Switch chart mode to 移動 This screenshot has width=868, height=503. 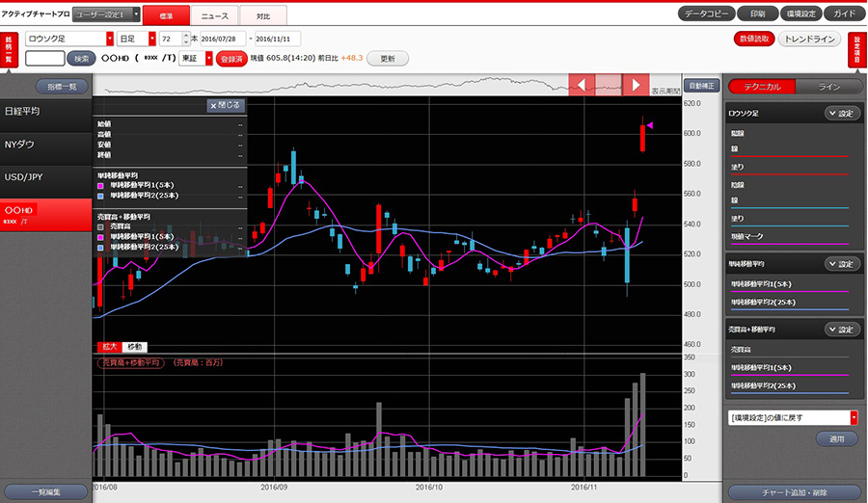[134, 346]
